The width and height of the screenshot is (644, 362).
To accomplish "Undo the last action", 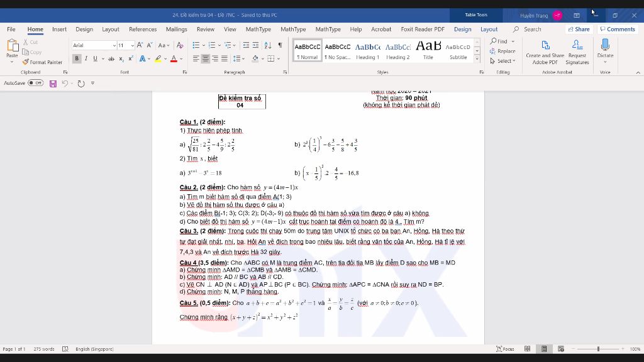I will 65,84.
